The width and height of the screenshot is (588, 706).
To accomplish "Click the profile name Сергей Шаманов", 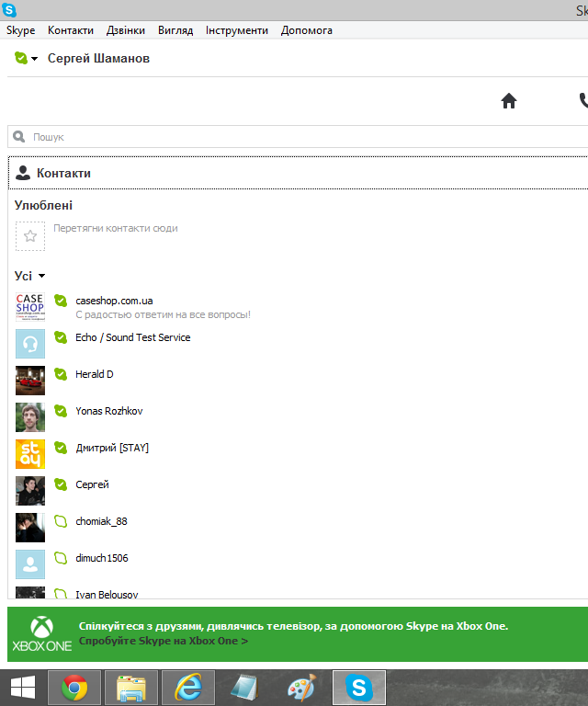I will coord(98,59).
